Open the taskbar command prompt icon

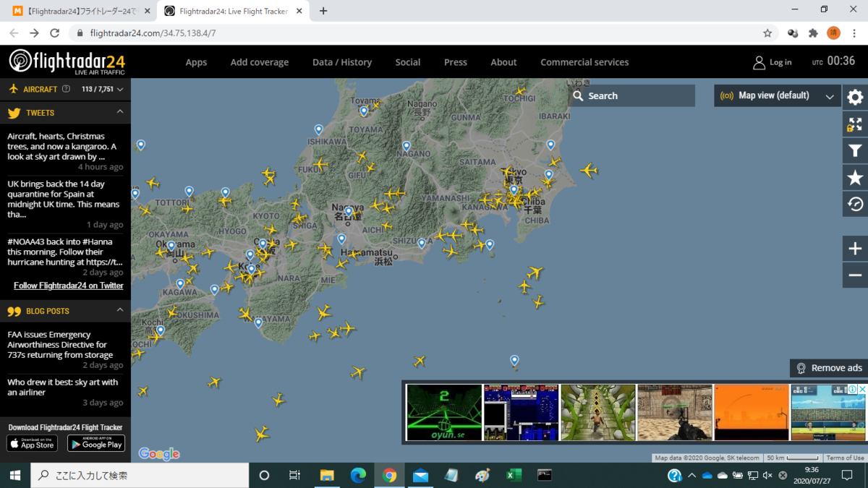pyautogui.click(x=545, y=475)
